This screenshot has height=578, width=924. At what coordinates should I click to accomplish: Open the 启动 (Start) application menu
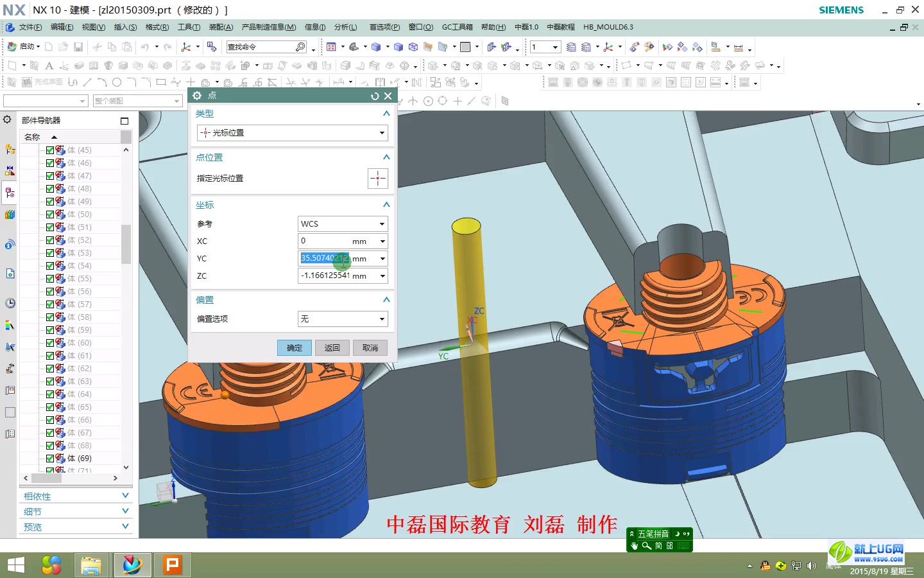click(x=23, y=47)
